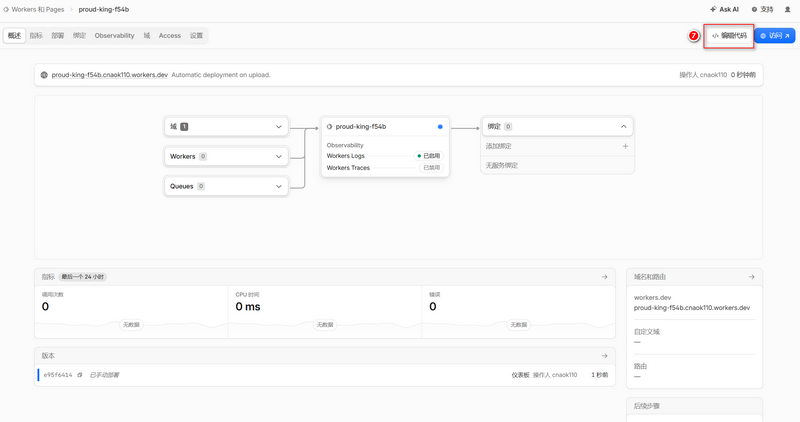Click the 后续步骤 next steps header
Screen dimensions: 800x422
coord(646,406)
